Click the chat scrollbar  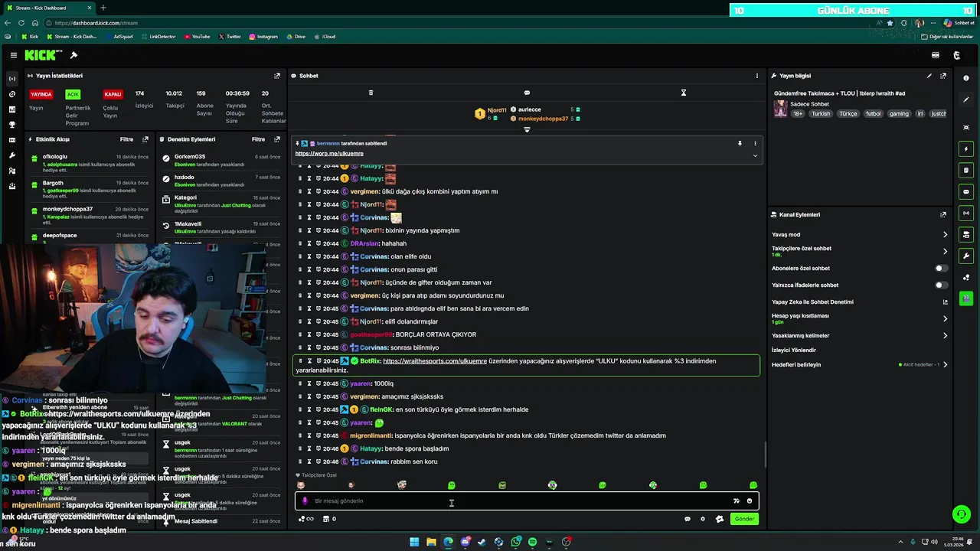click(x=765, y=455)
